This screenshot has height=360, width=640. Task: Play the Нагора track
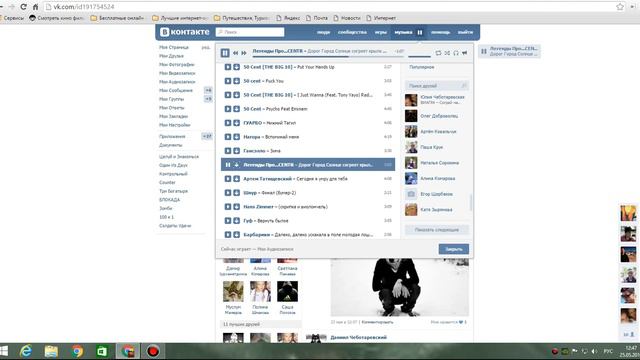pos(228,137)
